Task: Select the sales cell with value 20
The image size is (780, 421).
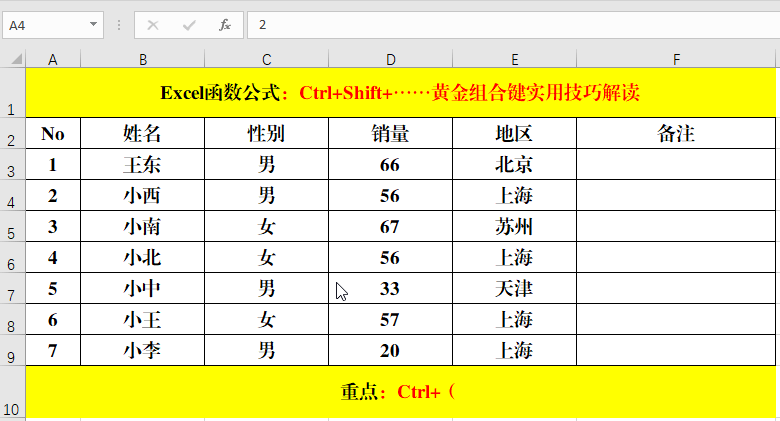Action: (x=390, y=350)
